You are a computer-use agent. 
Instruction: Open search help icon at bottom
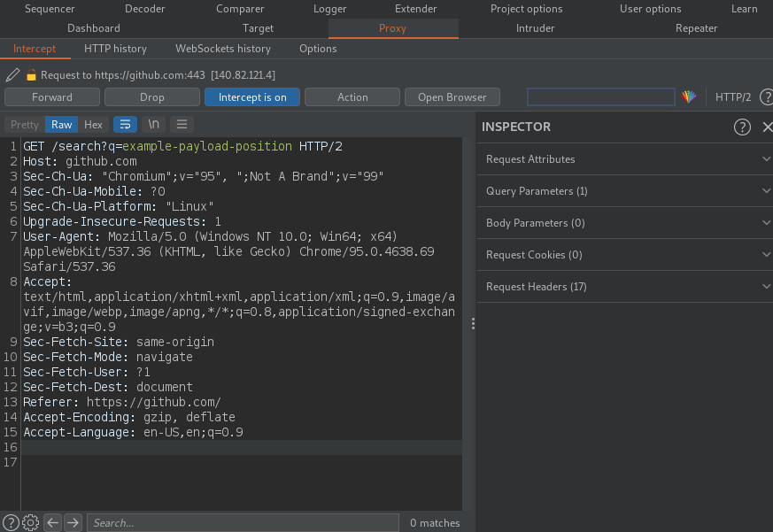tap(11, 522)
